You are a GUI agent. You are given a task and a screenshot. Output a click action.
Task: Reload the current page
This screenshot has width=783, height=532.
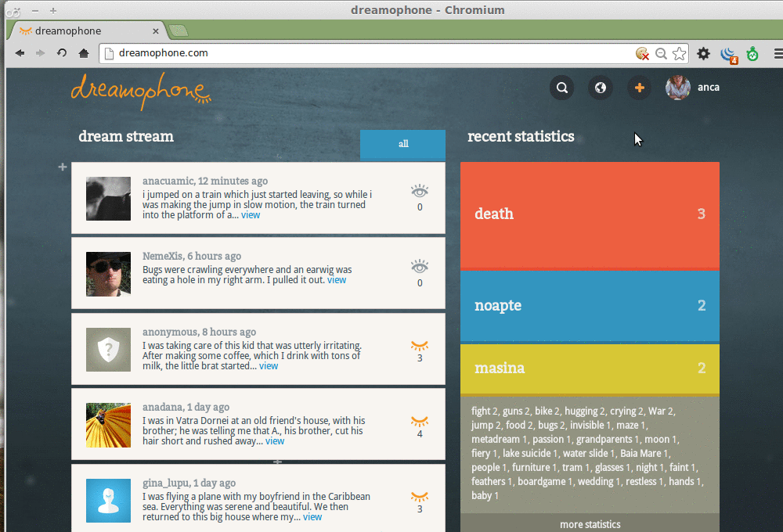click(62, 53)
